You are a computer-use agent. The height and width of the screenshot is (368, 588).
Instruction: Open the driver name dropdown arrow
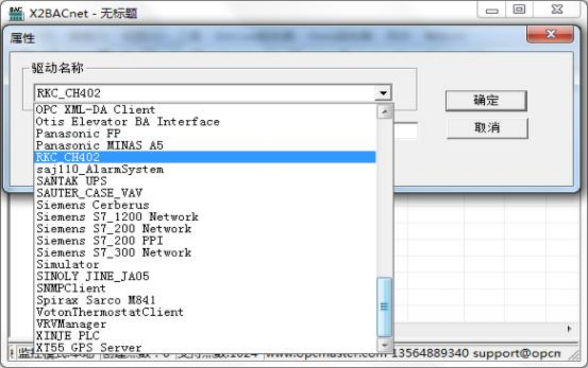(x=383, y=93)
